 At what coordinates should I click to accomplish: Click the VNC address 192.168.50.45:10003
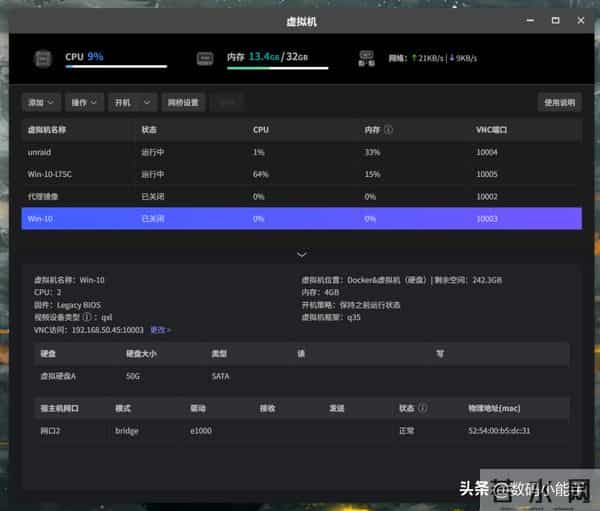[x=108, y=330]
